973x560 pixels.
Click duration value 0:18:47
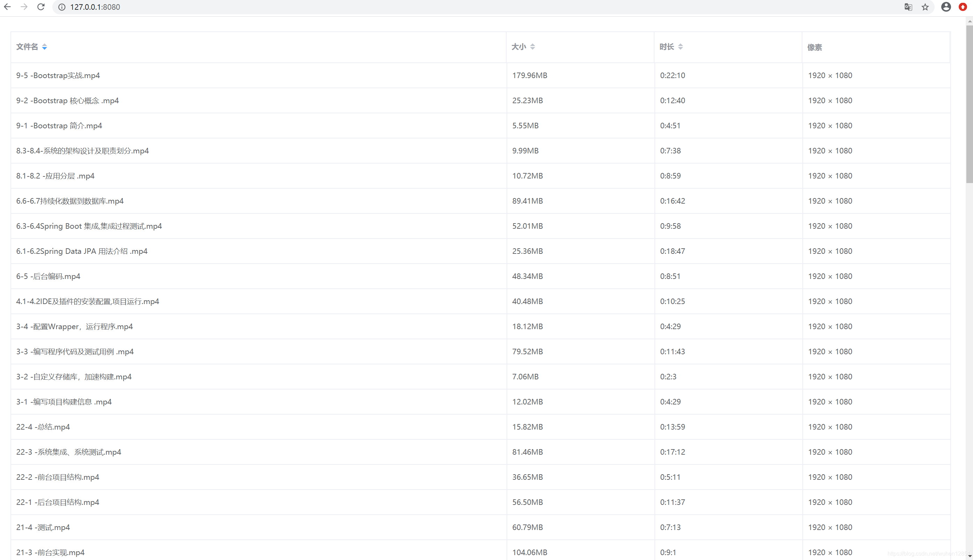673,251
